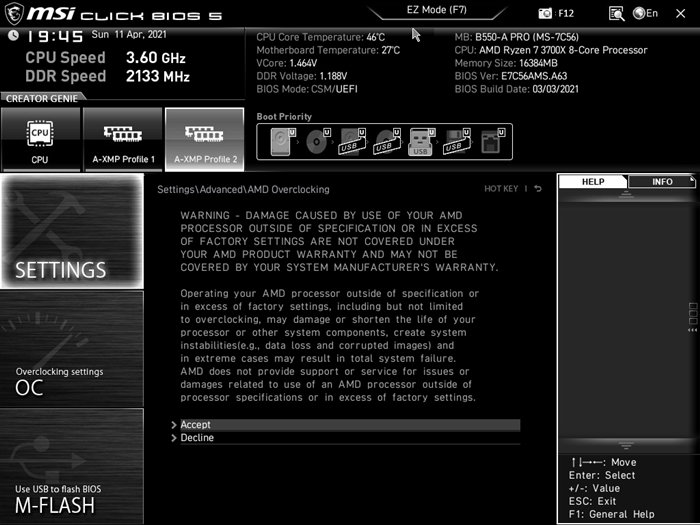Collapse the side panel using the arrows handle
The height and width of the screenshot is (525, 700).
click(692, 317)
